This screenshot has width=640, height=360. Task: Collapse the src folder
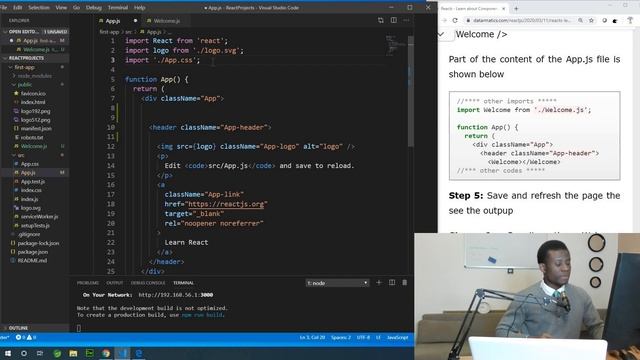14,155
